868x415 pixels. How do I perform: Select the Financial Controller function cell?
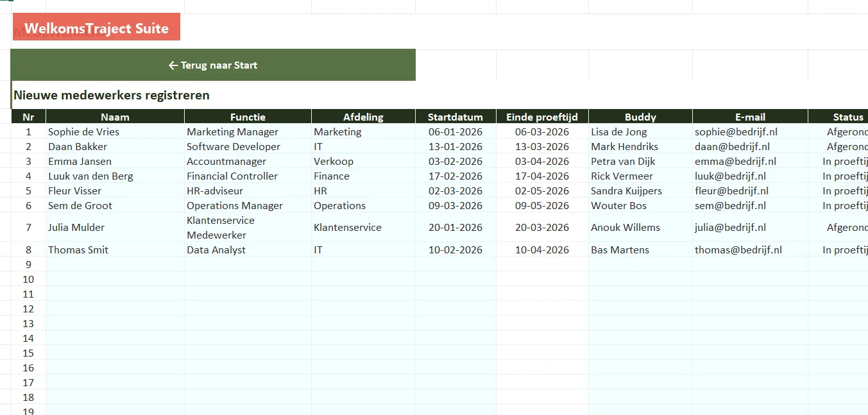pos(248,176)
